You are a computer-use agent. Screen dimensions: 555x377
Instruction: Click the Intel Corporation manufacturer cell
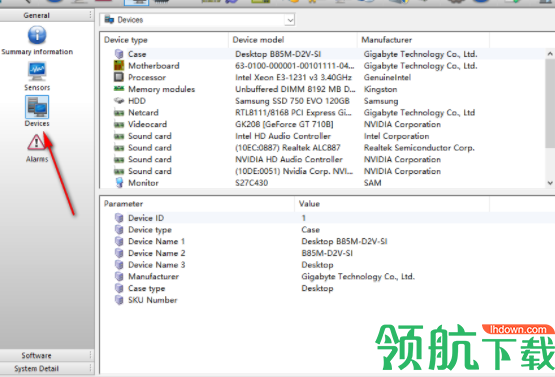[396, 136]
